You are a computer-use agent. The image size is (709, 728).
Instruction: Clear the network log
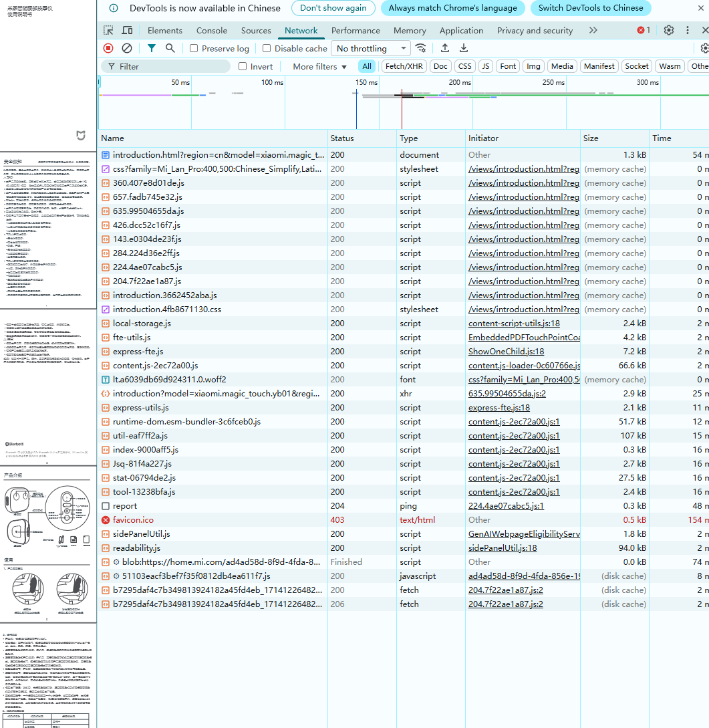(127, 48)
